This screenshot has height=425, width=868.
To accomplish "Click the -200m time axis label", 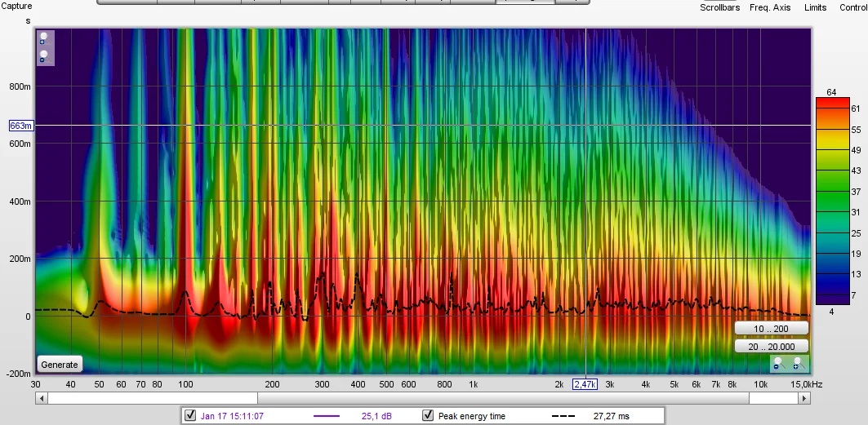I will [18, 374].
